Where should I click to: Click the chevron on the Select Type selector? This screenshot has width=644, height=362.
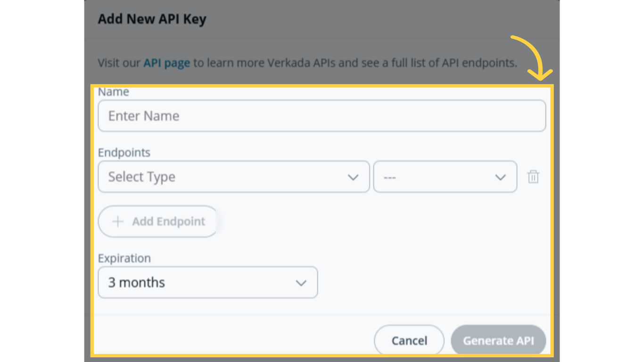[353, 177]
